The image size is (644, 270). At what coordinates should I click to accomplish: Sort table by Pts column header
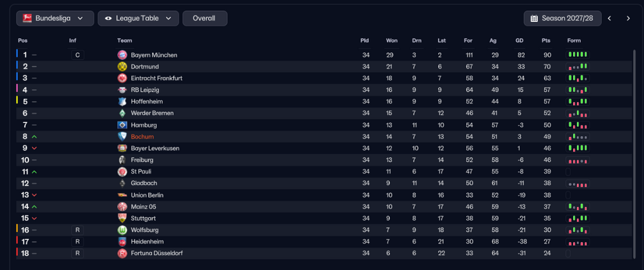point(546,40)
